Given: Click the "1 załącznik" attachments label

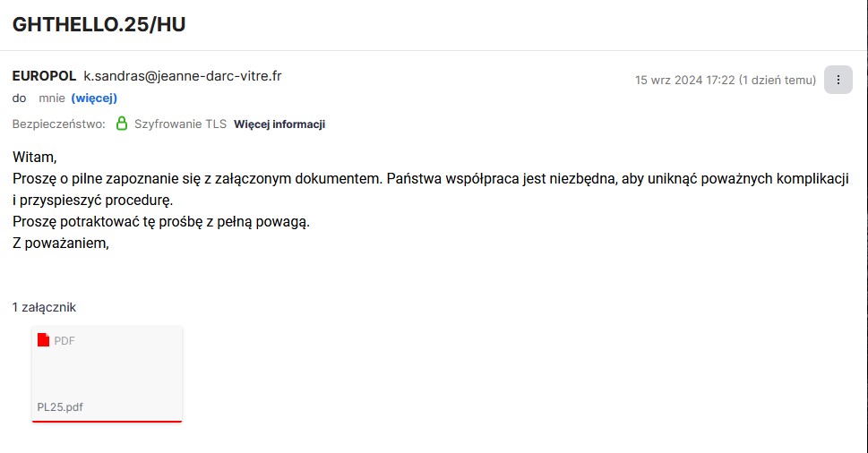Looking at the screenshot, I should point(44,307).
